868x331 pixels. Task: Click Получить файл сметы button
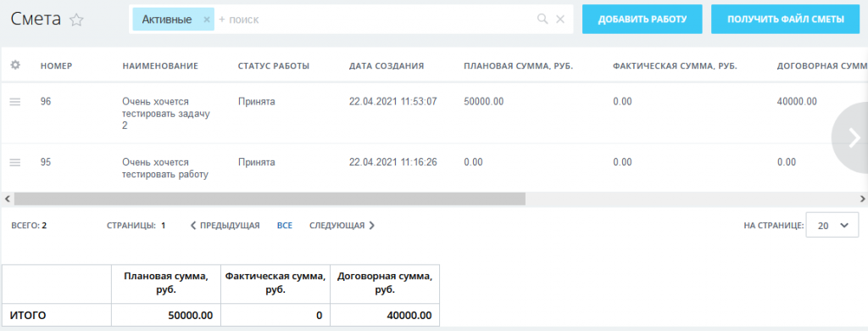pos(786,20)
